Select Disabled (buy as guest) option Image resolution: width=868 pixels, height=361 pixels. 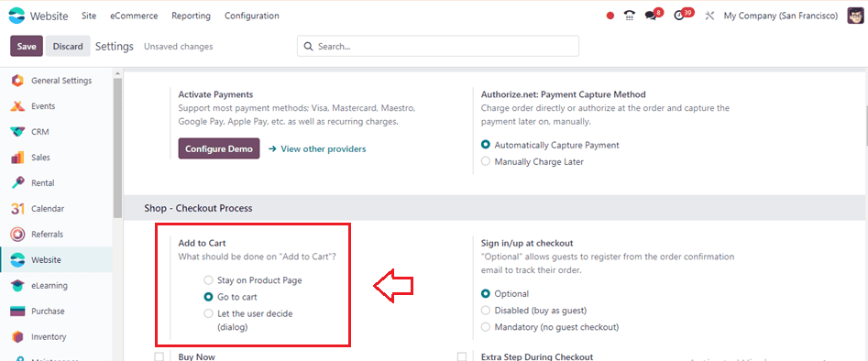pyautogui.click(x=486, y=310)
